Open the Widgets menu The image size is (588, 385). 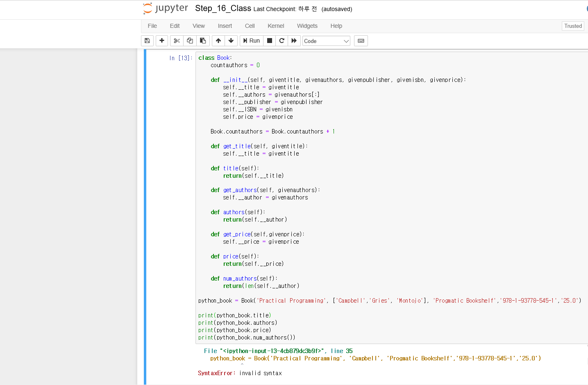307,26
